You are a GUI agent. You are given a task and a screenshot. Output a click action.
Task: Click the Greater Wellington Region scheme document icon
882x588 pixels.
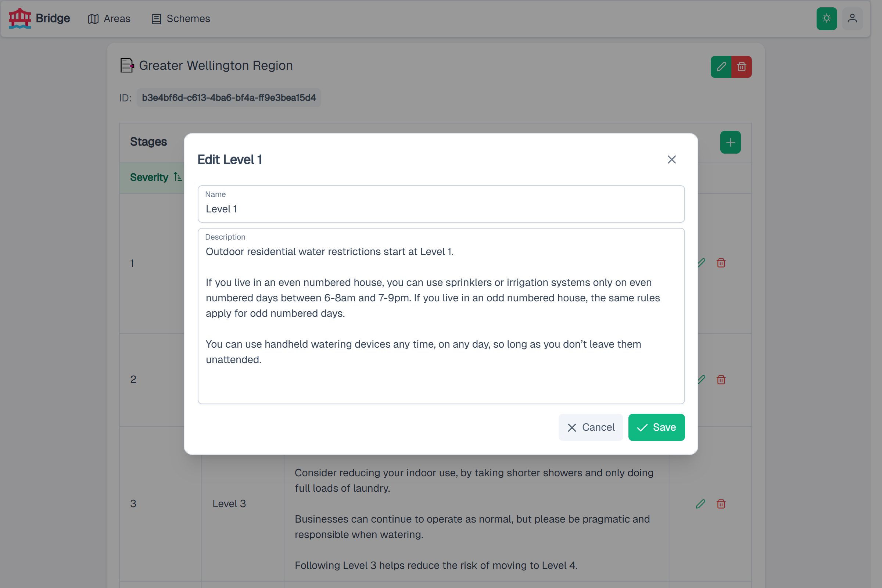127,66
